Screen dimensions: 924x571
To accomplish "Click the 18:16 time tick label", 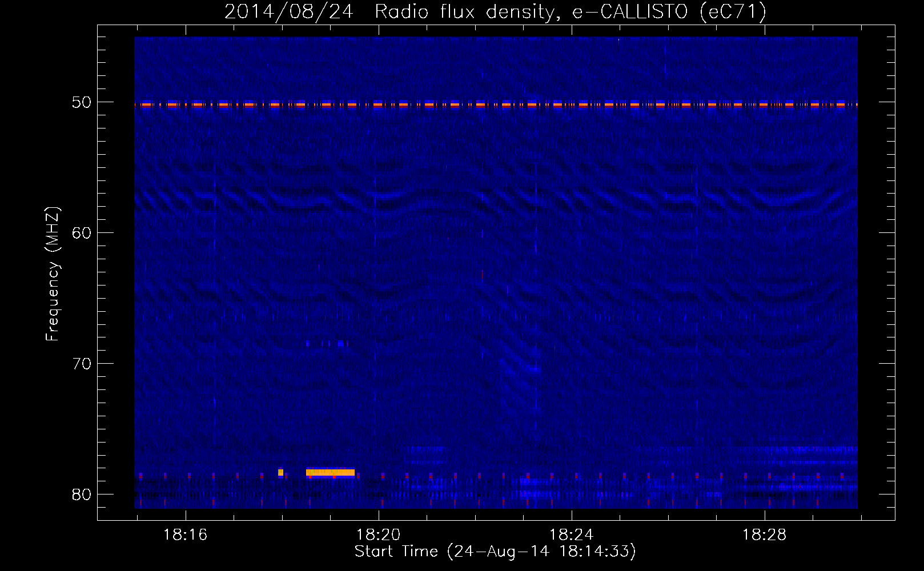I will tap(185, 535).
